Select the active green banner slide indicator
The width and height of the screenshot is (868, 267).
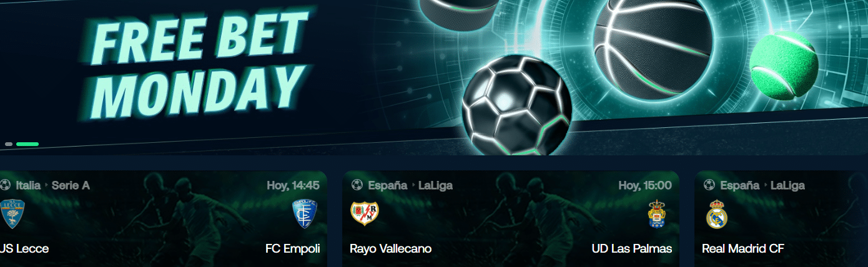27,144
